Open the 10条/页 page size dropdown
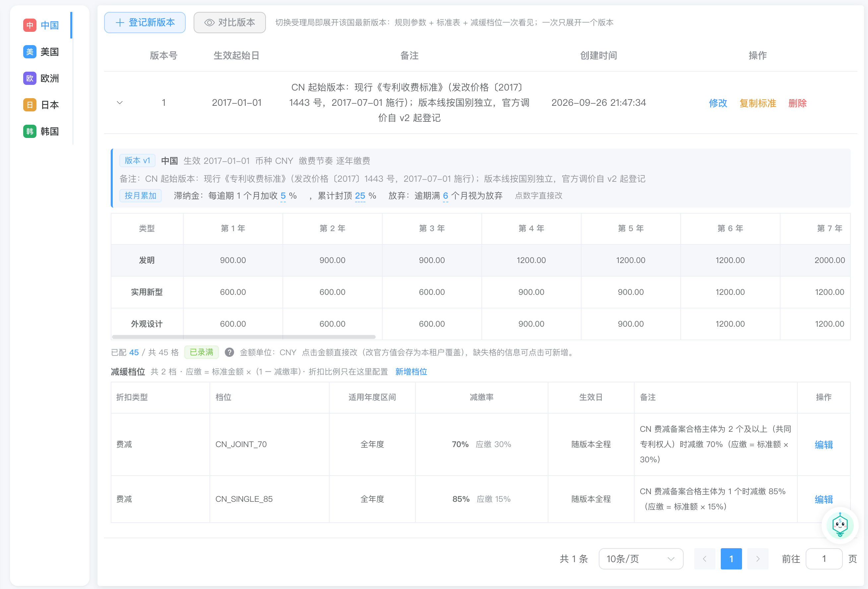Viewport: 868px width, 589px height. click(641, 559)
